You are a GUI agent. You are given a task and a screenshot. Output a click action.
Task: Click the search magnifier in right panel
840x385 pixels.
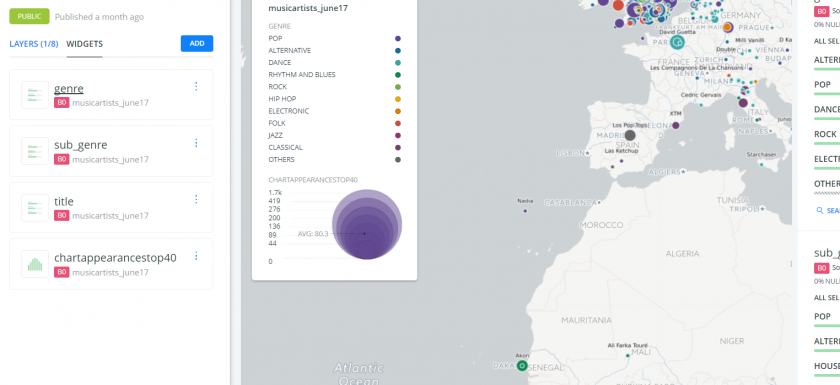click(819, 210)
